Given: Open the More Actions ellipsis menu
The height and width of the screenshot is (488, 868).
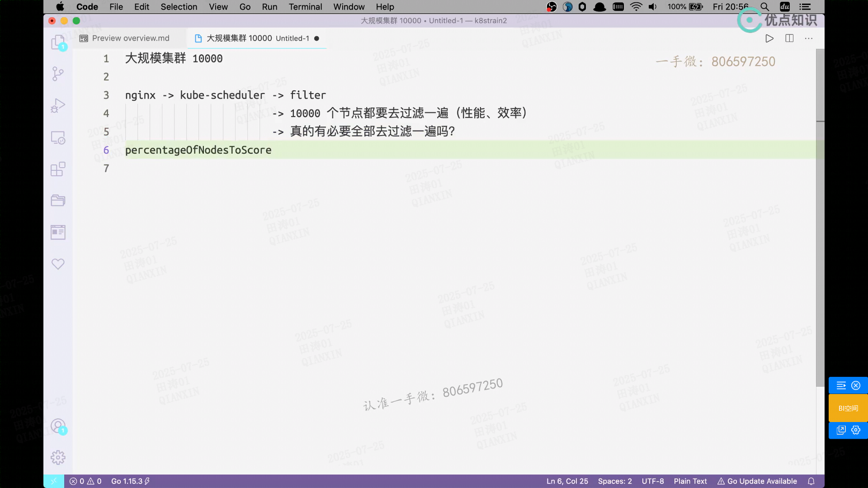Looking at the screenshot, I should [x=809, y=38].
